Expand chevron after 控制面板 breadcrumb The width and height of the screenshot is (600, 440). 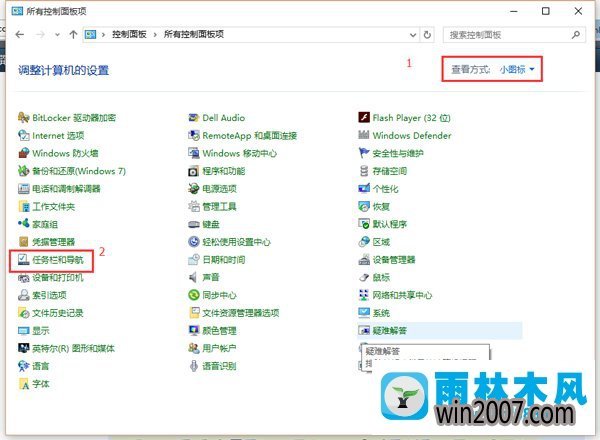[155, 35]
